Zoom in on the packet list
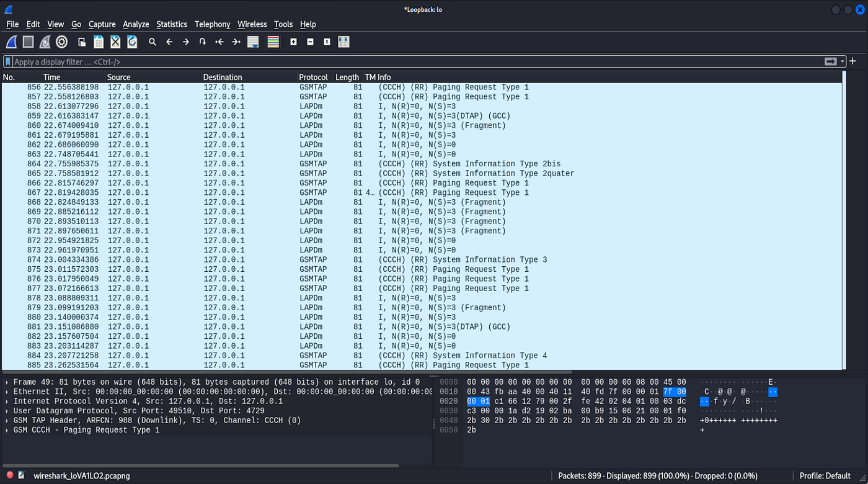Image resolution: width=868 pixels, height=484 pixels. pos(293,42)
